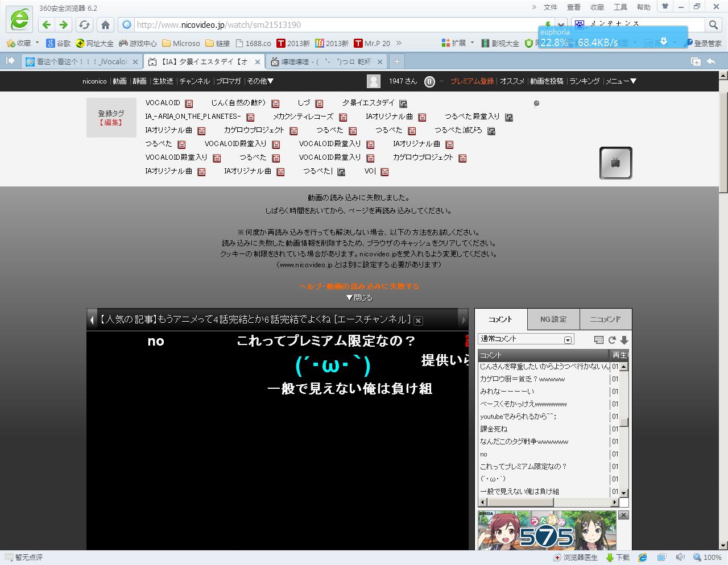Click the notification count circle showing 0
Image resolution: width=728 pixels, height=565 pixels.
(x=429, y=82)
